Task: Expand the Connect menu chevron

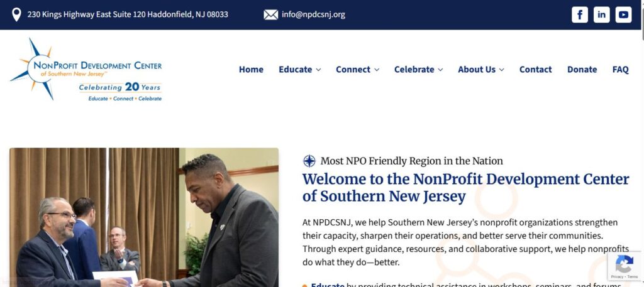Action: (377, 70)
